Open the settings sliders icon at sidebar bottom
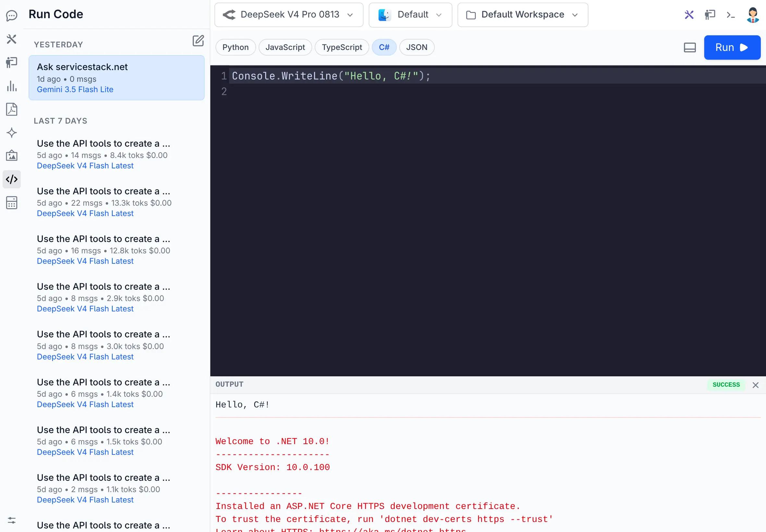Viewport: 766px width, 532px height. coord(12,520)
